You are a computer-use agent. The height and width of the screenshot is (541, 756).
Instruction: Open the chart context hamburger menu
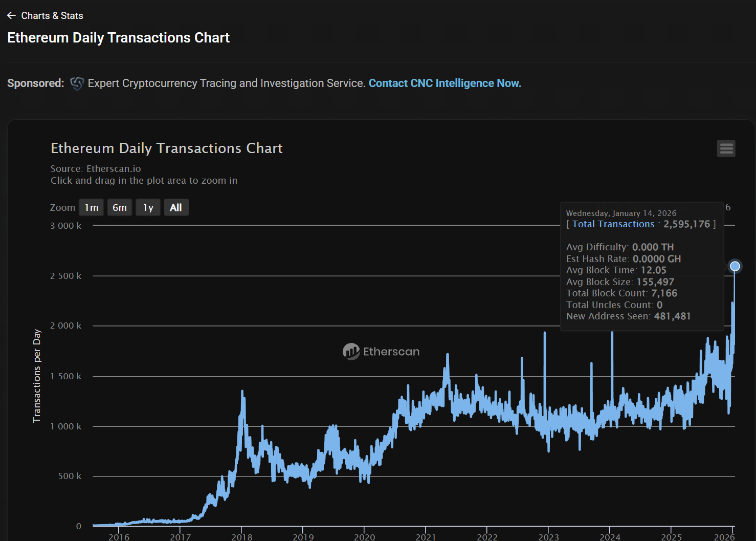726,148
